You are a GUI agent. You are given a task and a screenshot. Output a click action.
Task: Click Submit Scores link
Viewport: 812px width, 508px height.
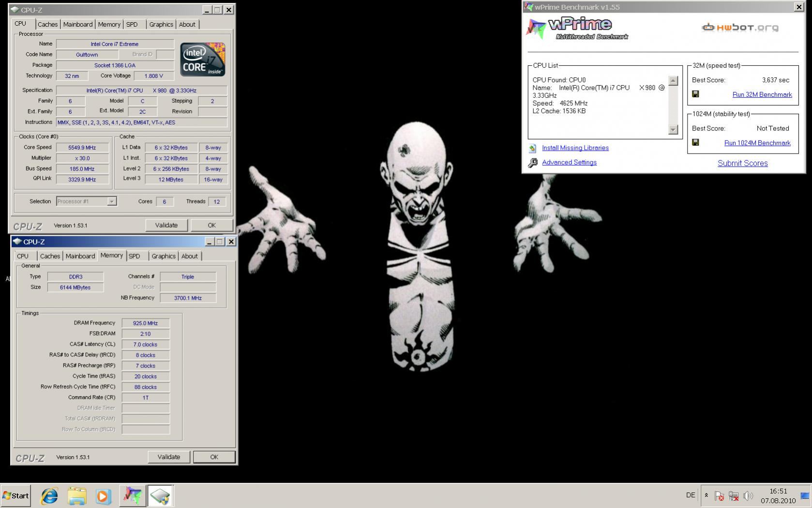click(742, 163)
